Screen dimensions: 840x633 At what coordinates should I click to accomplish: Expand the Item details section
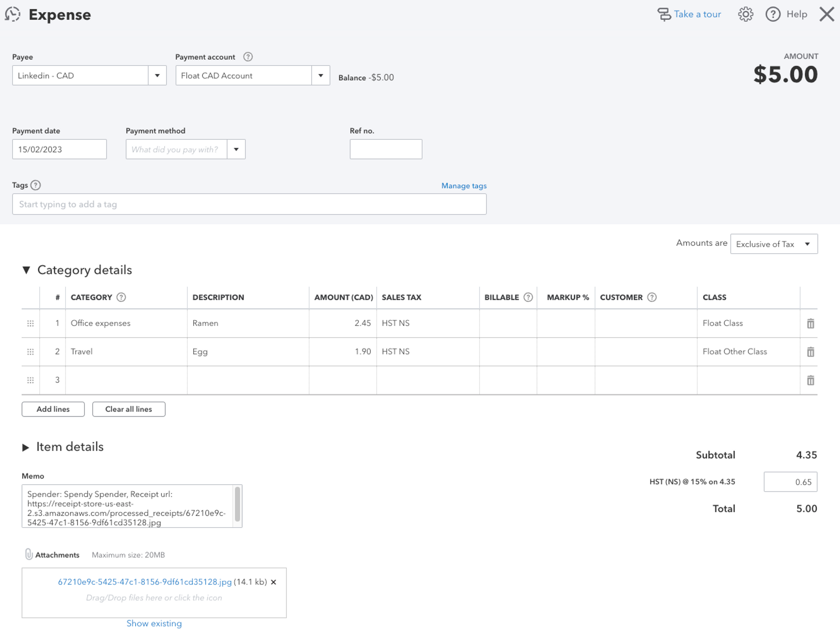(26, 447)
